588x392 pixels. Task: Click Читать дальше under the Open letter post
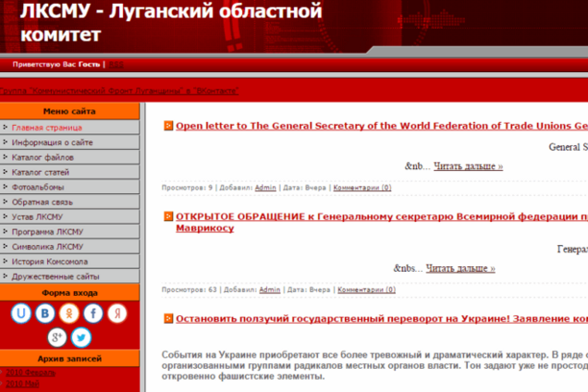click(x=468, y=166)
